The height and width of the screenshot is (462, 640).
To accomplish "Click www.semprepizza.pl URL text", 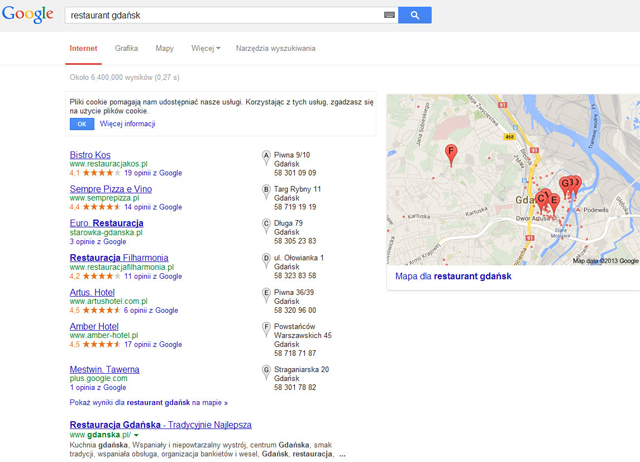I will pyautogui.click(x=104, y=198).
